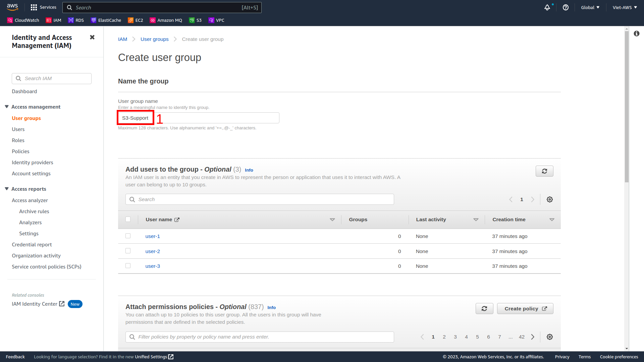Click page 2 in policies pagination
644x362 pixels.
pos(444,337)
